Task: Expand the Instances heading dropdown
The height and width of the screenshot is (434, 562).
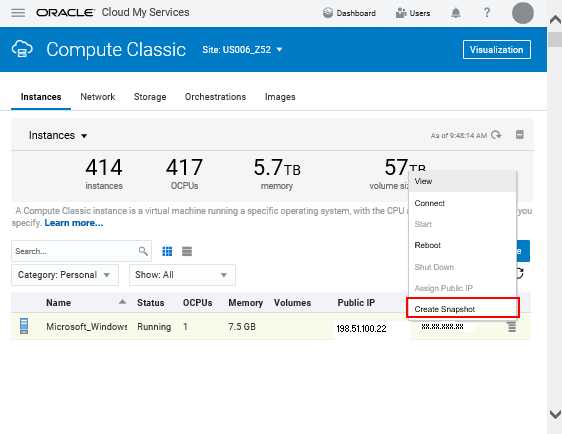Action: point(58,135)
